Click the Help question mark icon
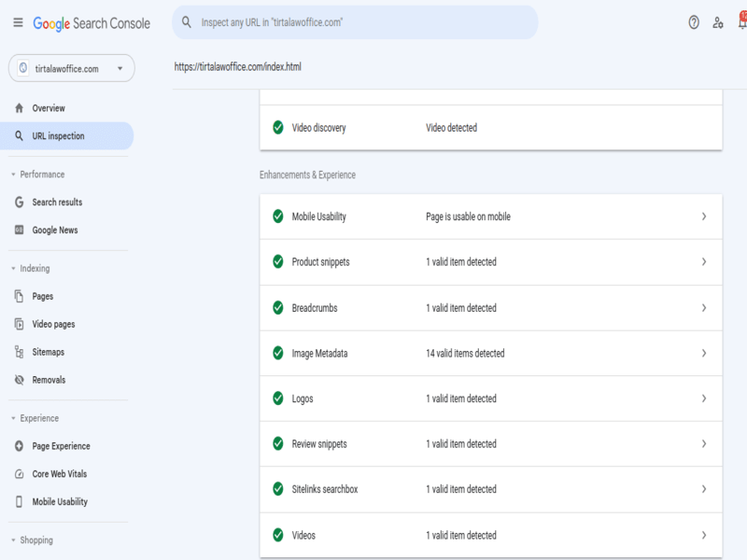 click(x=694, y=23)
